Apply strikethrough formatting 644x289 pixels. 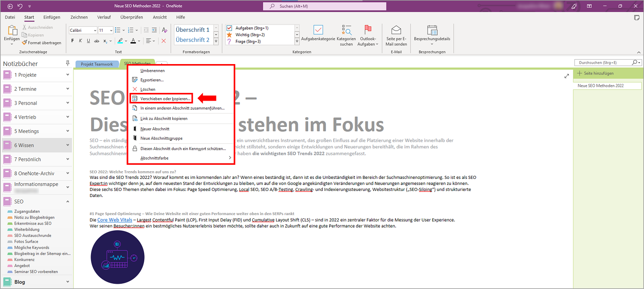pos(97,41)
